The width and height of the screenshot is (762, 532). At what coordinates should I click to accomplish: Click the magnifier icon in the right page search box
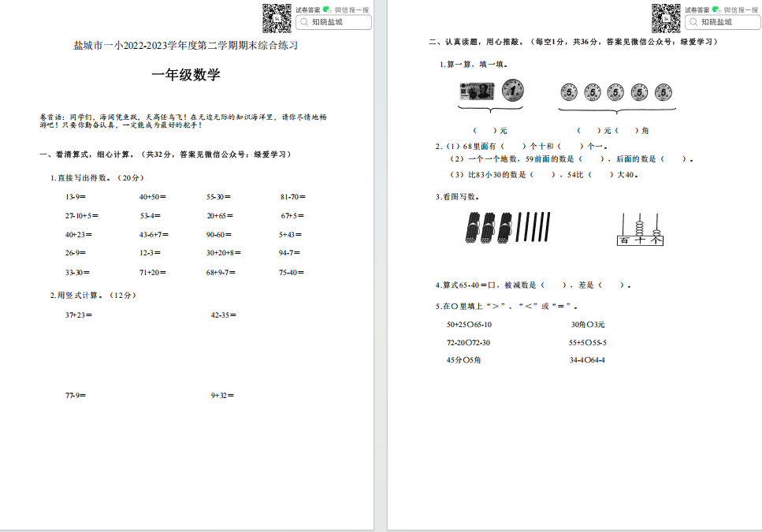(693, 22)
